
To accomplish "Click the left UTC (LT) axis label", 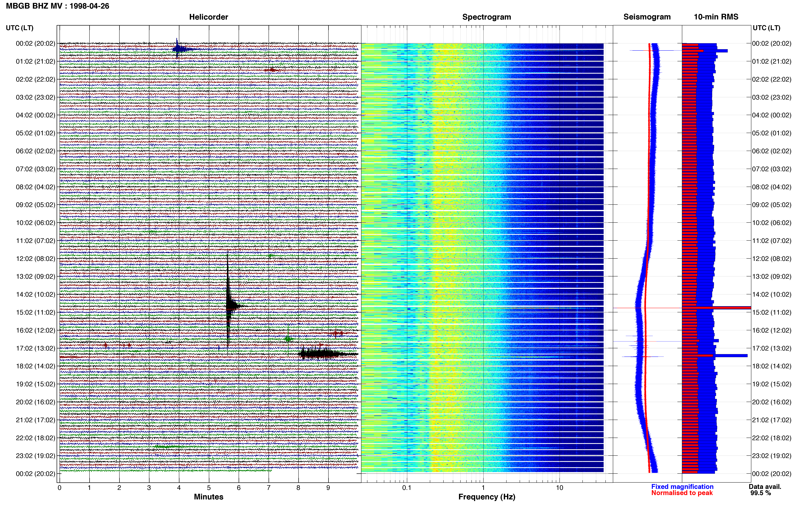I will click(x=20, y=28).
